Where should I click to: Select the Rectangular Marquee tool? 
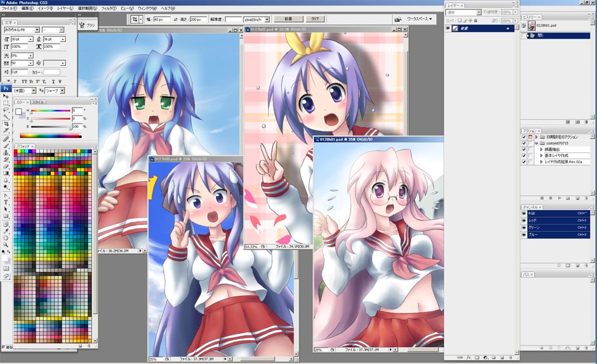click(6, 103)
